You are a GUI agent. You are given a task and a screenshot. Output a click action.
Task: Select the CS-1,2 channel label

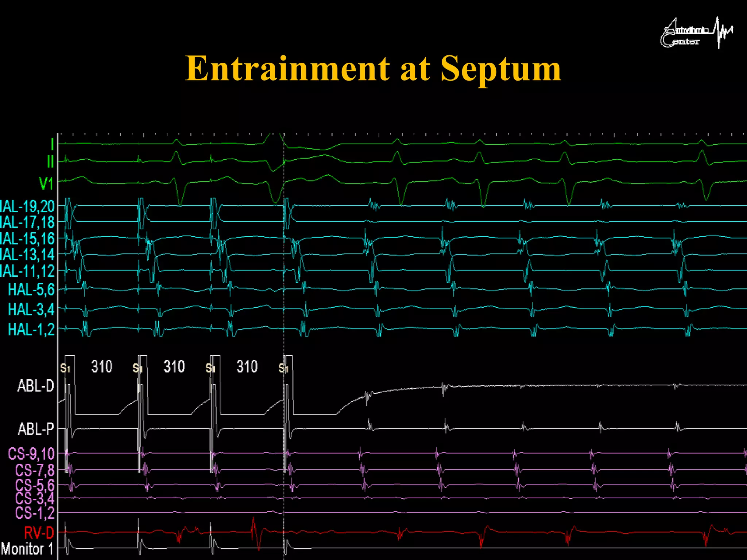point(35,513)
